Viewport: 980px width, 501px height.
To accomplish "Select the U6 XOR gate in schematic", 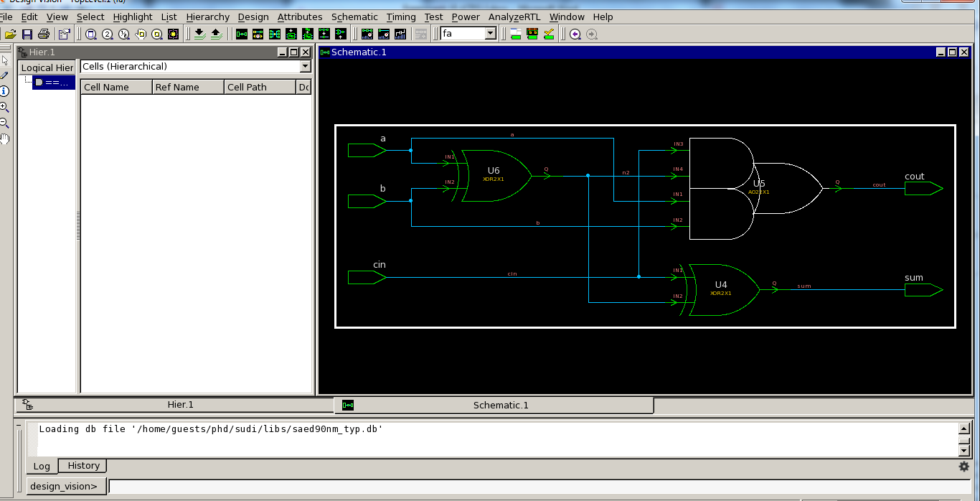I will [494, 175].
